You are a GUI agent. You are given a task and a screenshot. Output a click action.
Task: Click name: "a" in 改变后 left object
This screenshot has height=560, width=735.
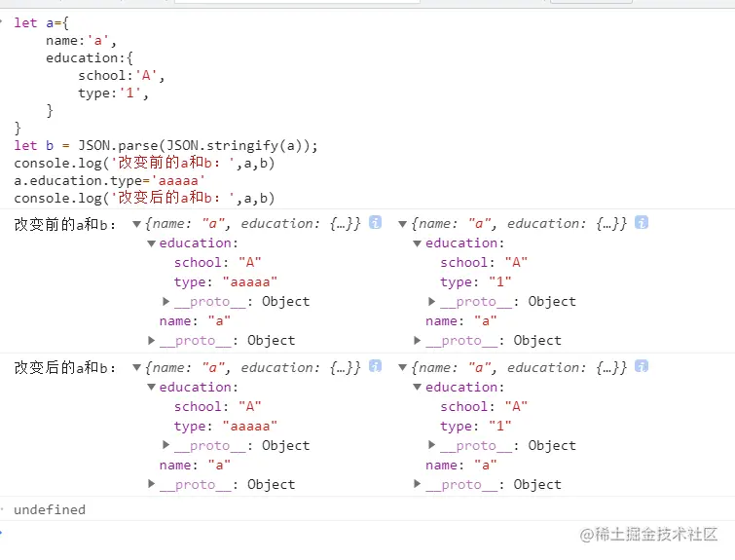(195, 466)
